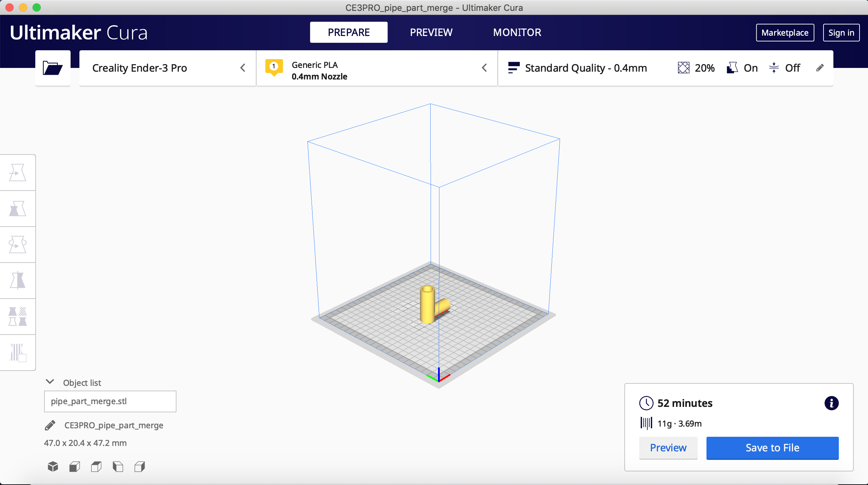Select pipe_part_merge.stl in object list
Image resolution: width=868 pixels, height=485 pixels.
(110, 401)
